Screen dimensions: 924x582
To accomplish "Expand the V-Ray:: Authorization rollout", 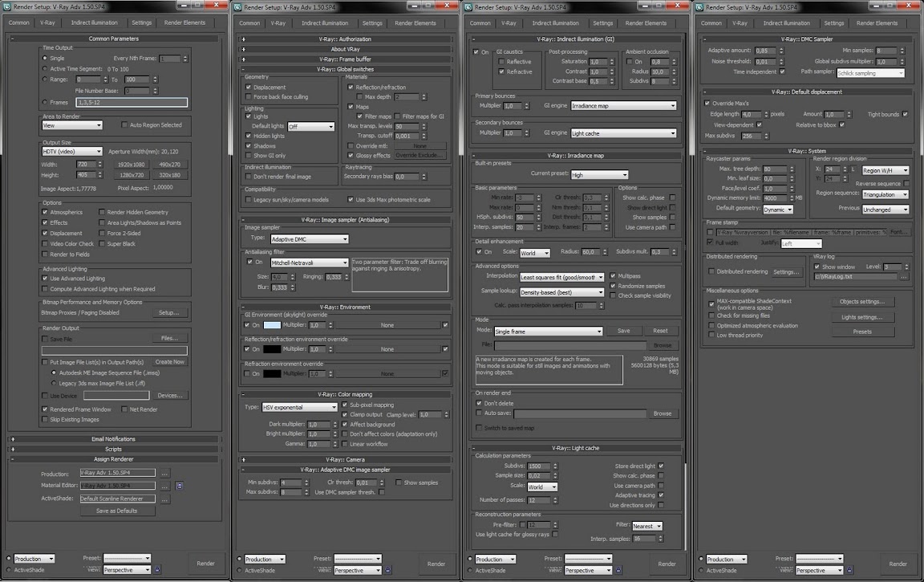I will (243, 39).
